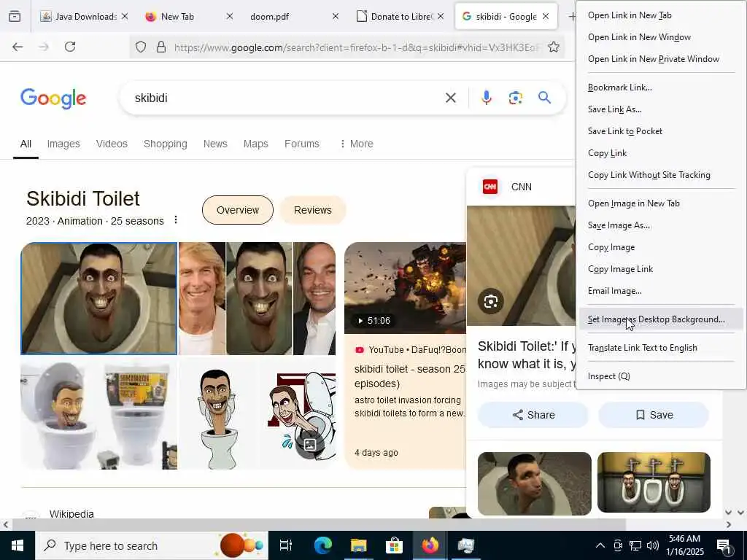Click the Reviews pill button
Viewport: 747px width, 560px height.
[312, 210]
